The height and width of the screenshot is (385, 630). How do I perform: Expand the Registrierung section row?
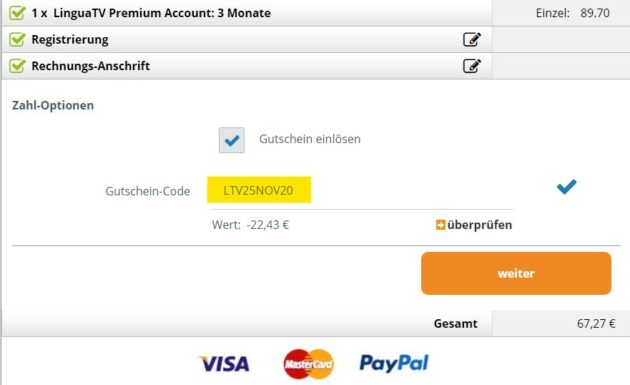(x=247, y=39)
